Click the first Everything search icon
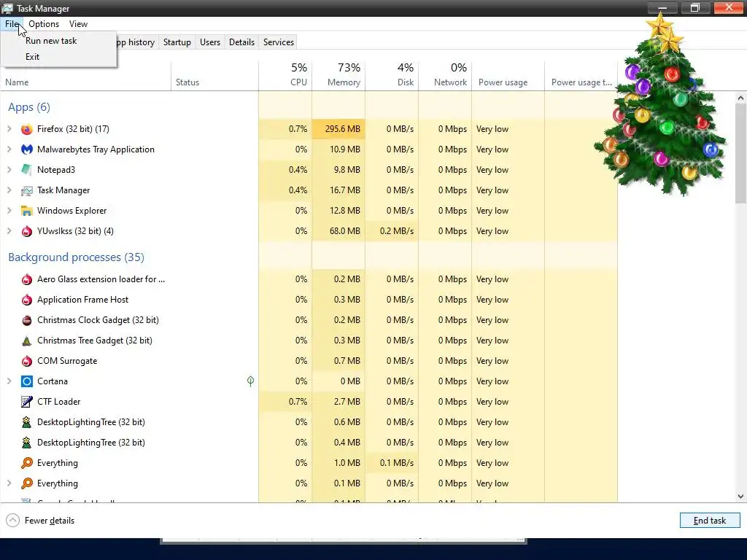The image size is (747, 560). click(x=27, y=463)
